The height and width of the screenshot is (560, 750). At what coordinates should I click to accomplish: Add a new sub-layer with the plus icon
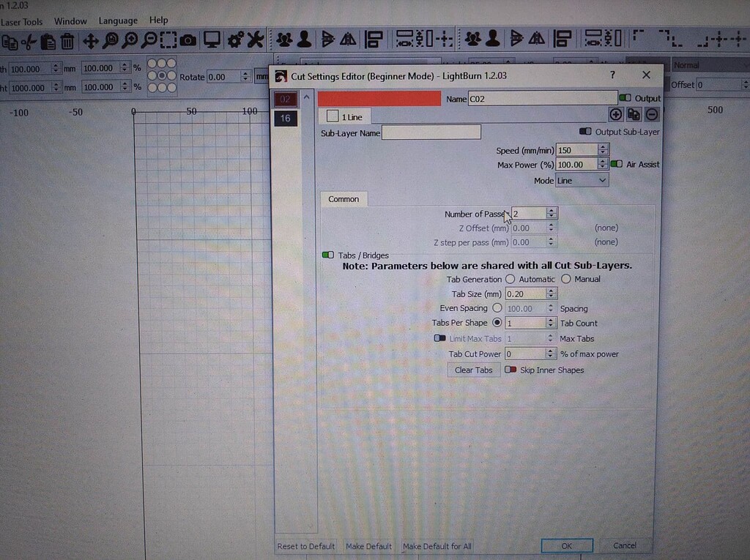click(616, 114)
